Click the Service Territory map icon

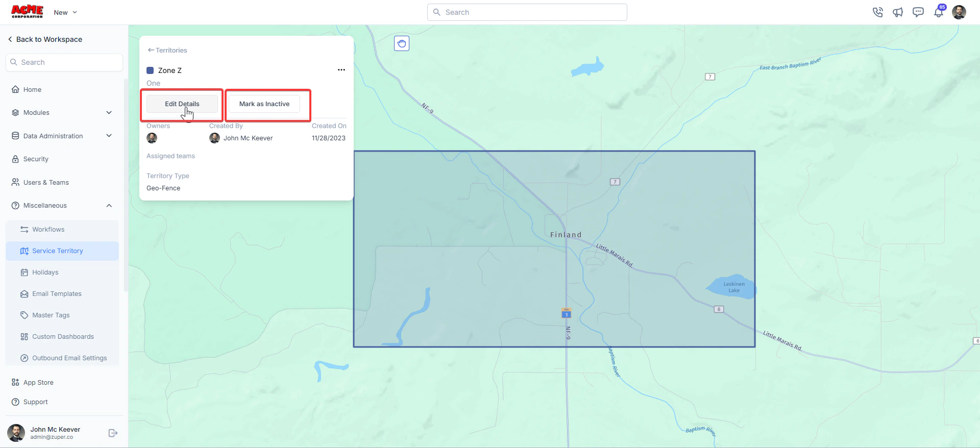pos(24,251)
